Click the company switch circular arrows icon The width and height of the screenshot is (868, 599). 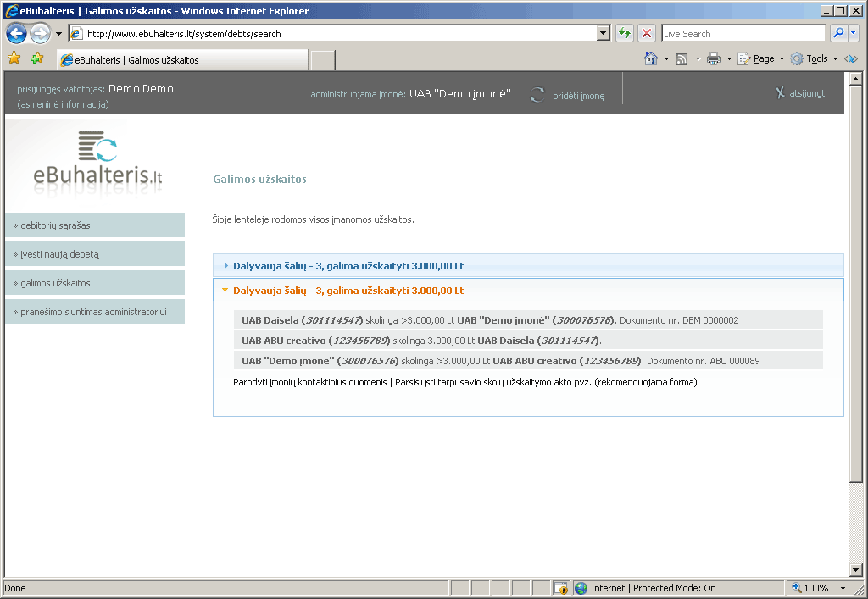point(537,95)
